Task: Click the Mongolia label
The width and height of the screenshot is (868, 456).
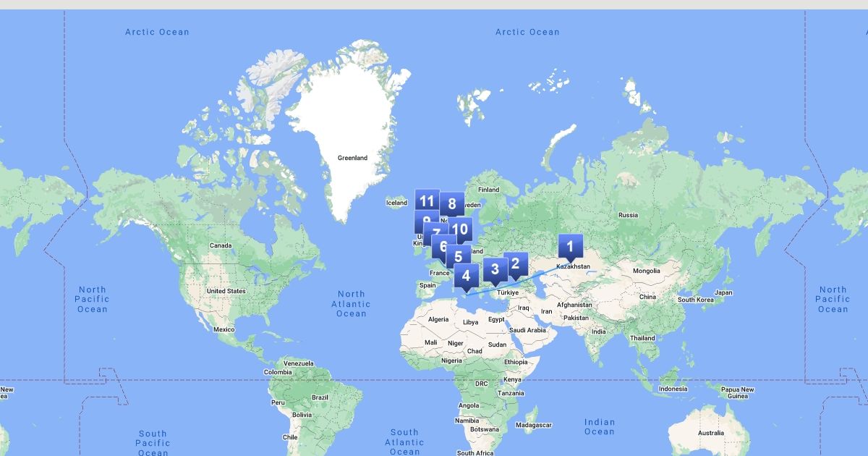Action: click(647, 271)
